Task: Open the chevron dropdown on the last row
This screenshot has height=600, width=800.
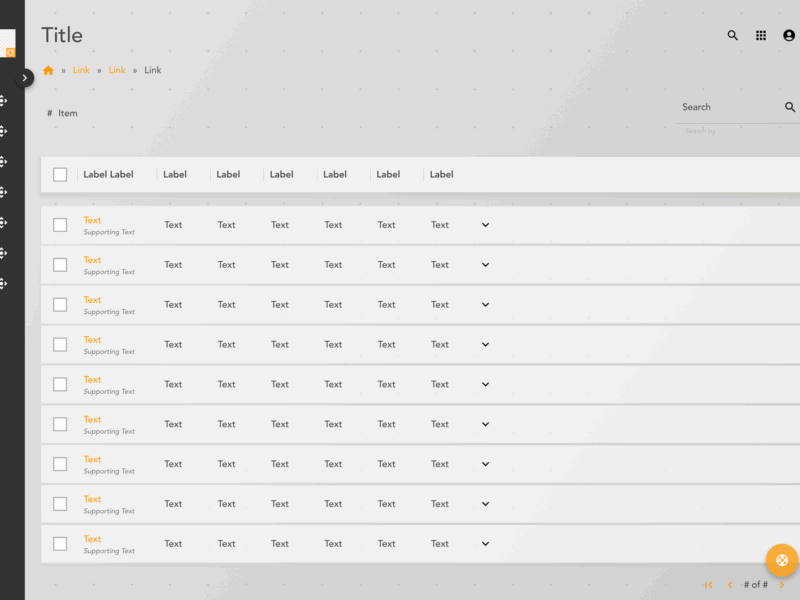Action: [485, 544]
